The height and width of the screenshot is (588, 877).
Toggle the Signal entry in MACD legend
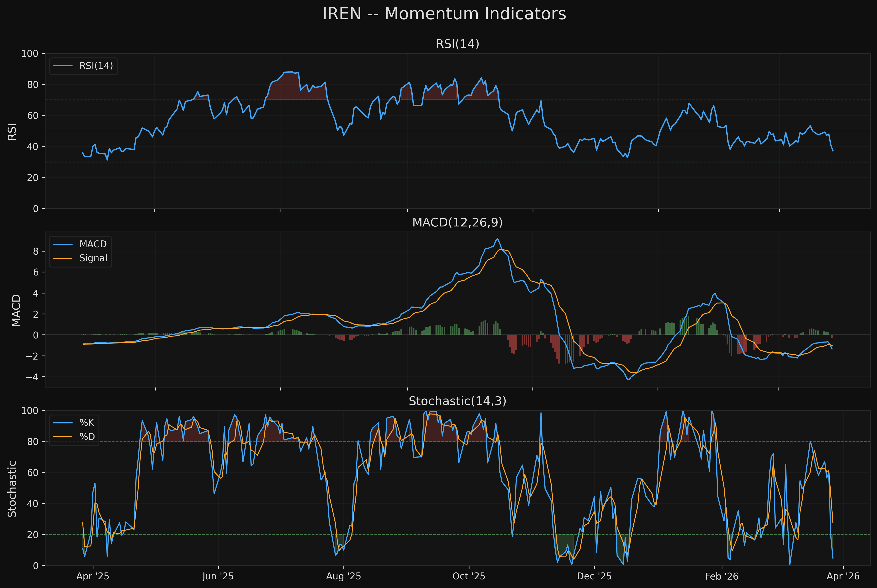93,258
